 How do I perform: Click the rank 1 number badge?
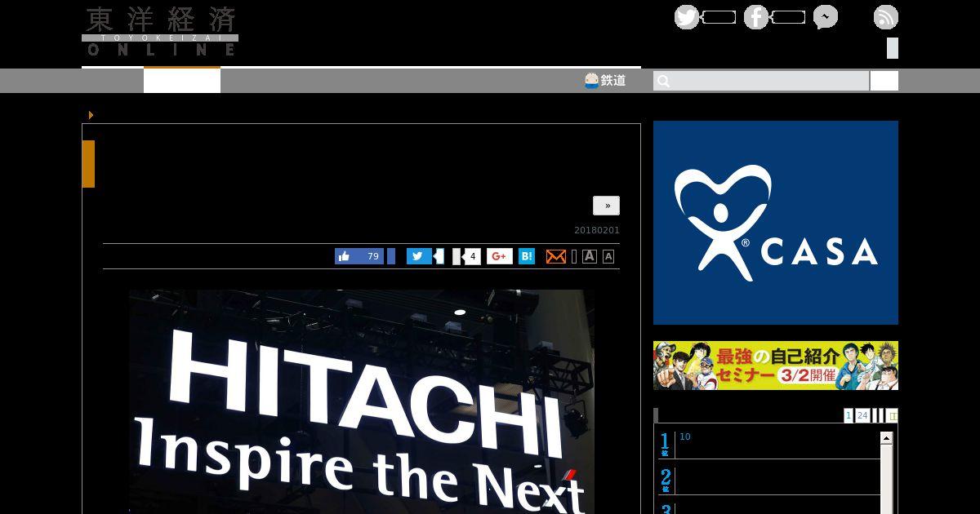point(666,444)
